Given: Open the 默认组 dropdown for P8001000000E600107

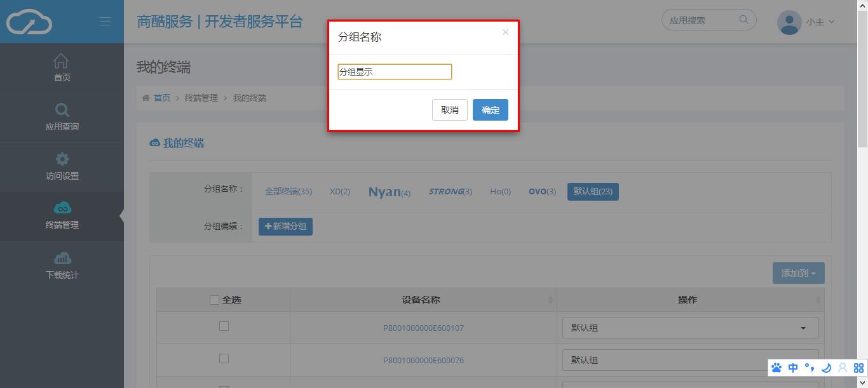Looking at the screenshot, I should click(x=690, y=328).
